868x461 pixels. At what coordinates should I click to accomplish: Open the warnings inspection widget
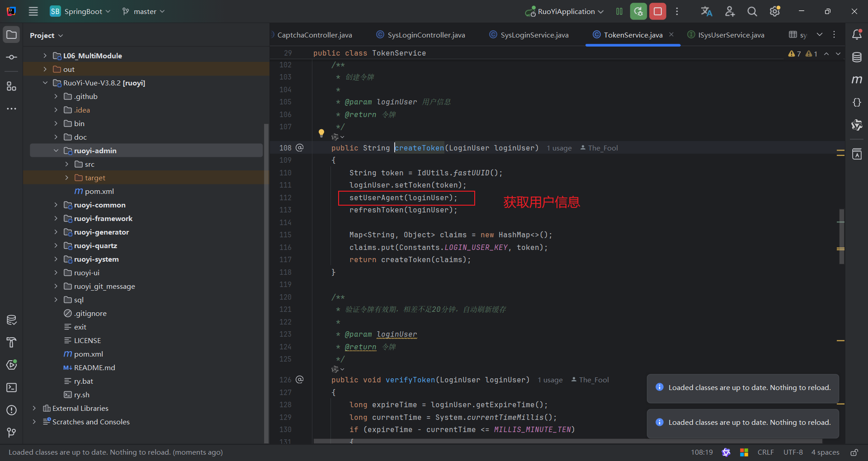[802, 54]
